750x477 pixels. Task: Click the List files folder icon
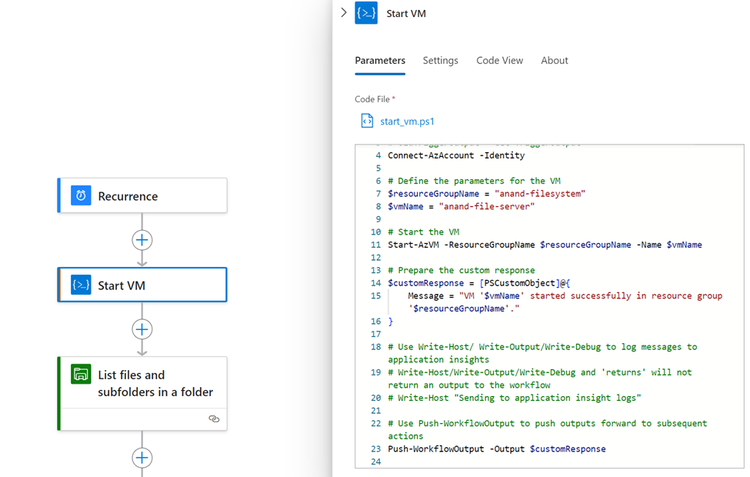click(81, 375)
